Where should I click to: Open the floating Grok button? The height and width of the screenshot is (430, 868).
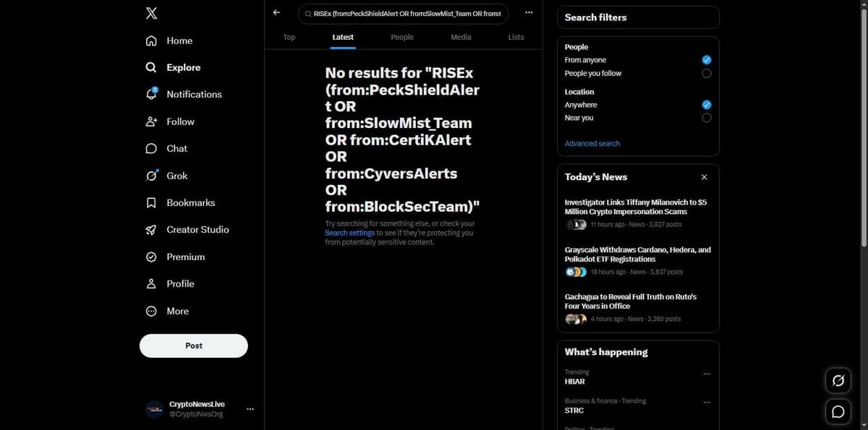(838, 380)
